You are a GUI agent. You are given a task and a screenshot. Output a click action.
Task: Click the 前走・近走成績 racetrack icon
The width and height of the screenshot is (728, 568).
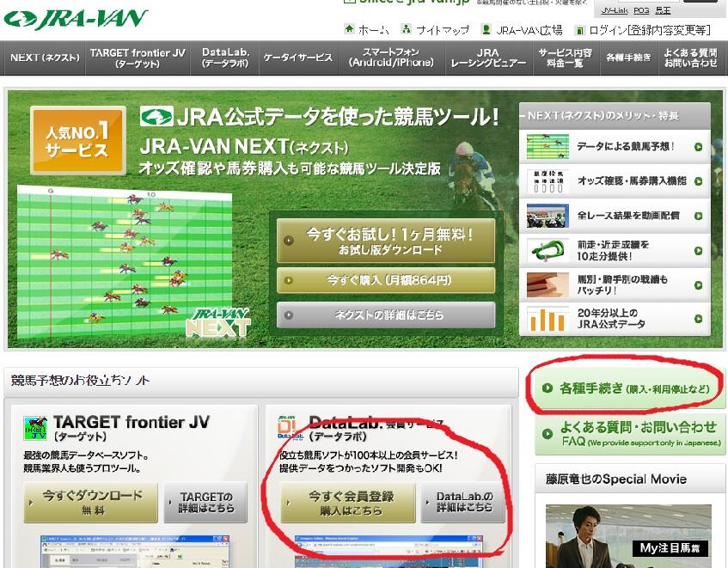pyautogui.click(x=548, y=251)
